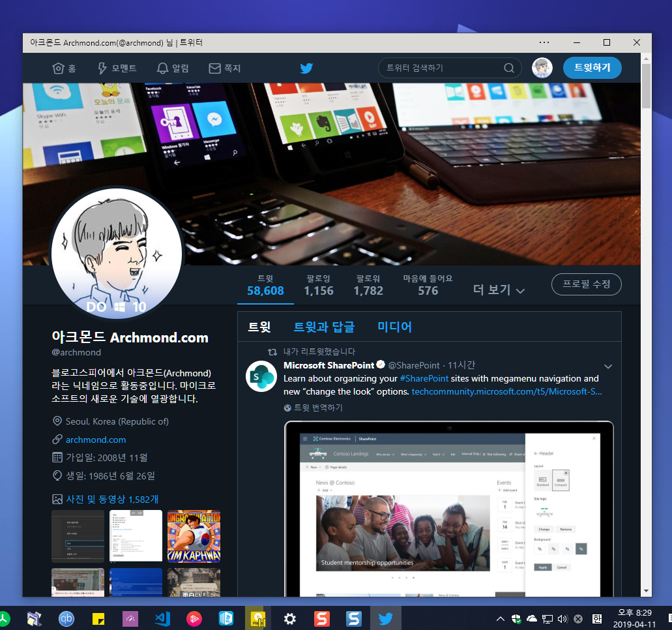
Task: Click birthday text 1986년 6월 26일
Action: (122, 476)
